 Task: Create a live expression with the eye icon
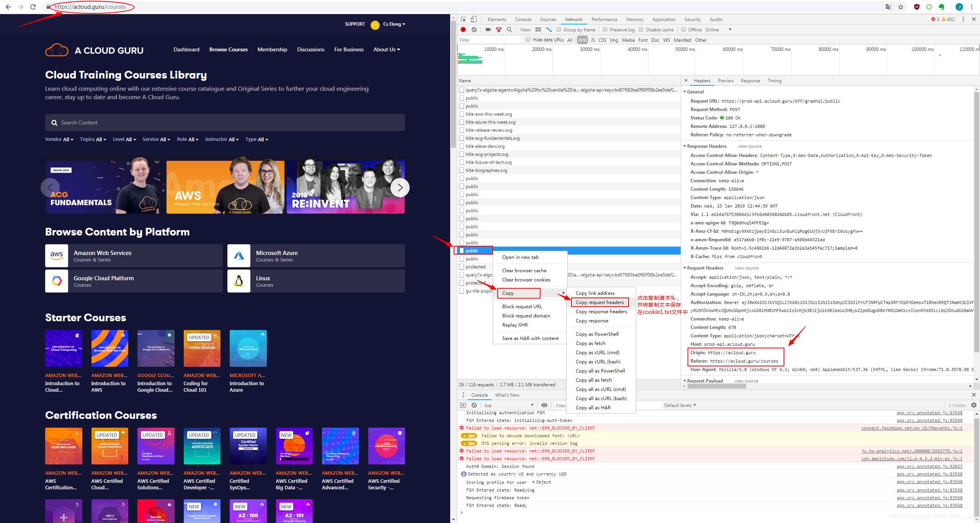pyautogui.click(x=544, y=405)
